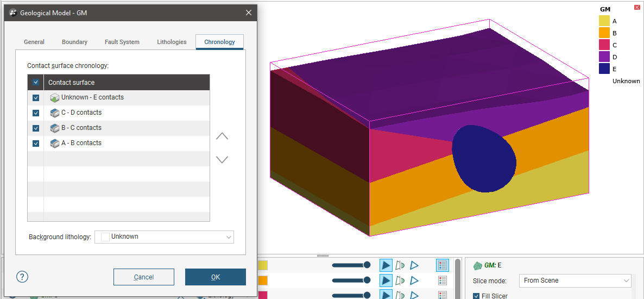Toggle first row legend icon
Viewport: 644px width, 299px height.
pos(443,265)
